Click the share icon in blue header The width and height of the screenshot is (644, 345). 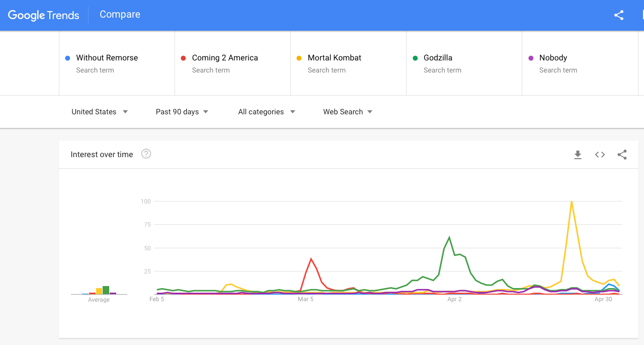click(x=619, y=15)
